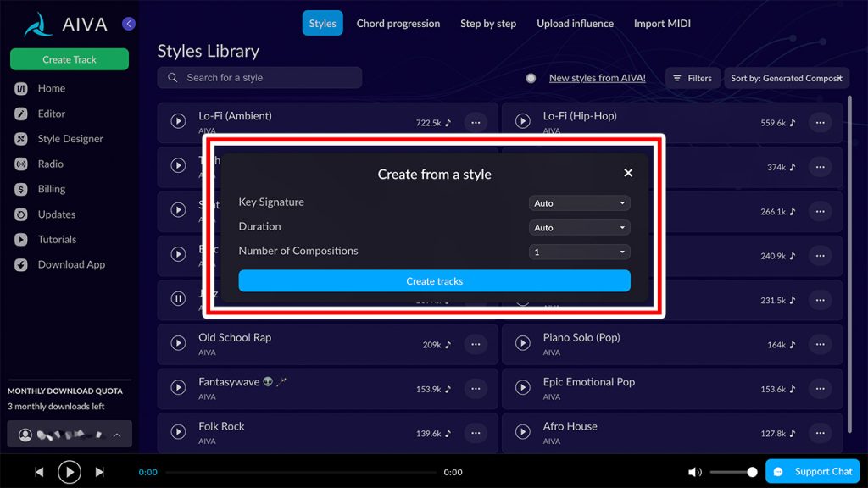Play the Lo-Fi (Ambient) style preview
Image resolution: width=868 pixels, height=488 pixels.
178,120
